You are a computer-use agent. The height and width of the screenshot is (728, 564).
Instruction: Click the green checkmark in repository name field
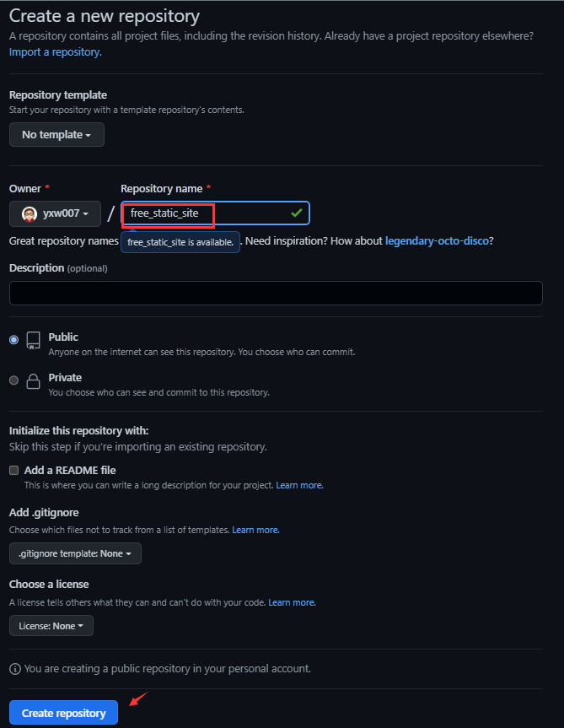297,213
